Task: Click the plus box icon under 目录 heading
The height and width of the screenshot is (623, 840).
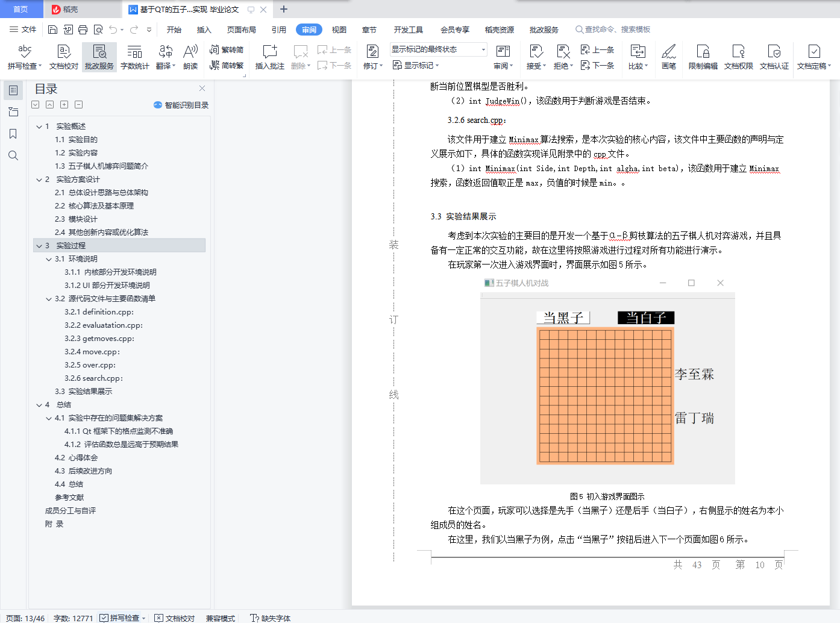Action: 64,105
